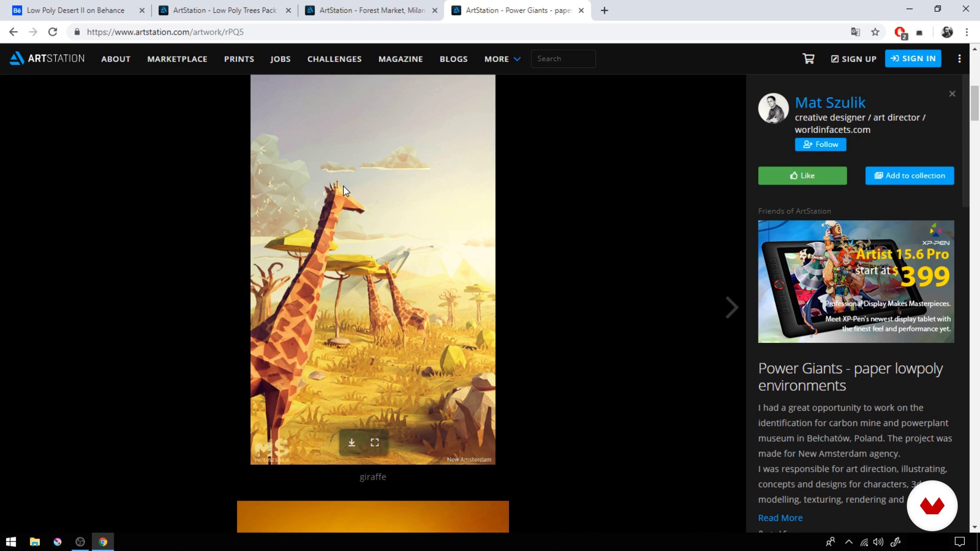Switch to Low Poly Desert II tab

point(76,10)
